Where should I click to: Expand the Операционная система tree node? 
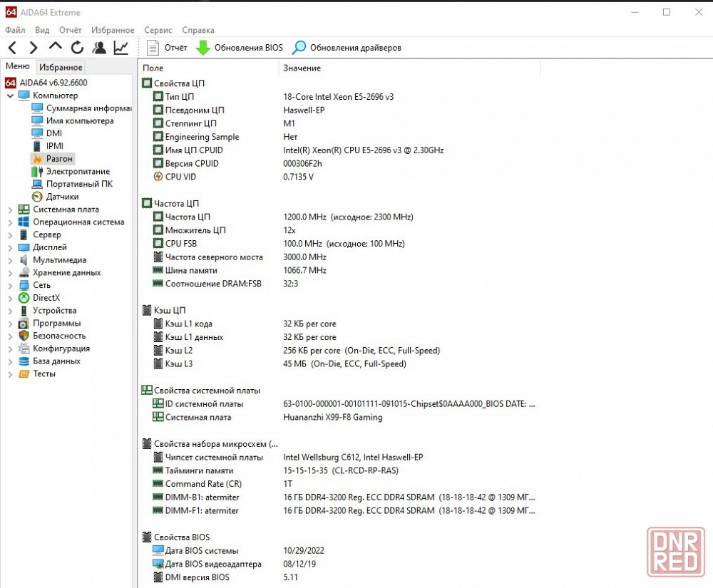click(10, 222)
